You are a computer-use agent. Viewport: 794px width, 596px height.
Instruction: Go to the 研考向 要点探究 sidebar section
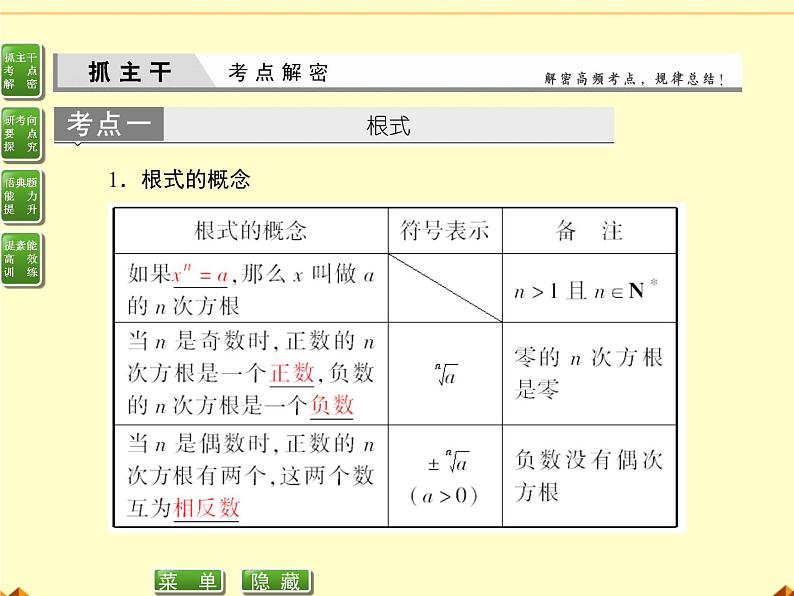20,133
